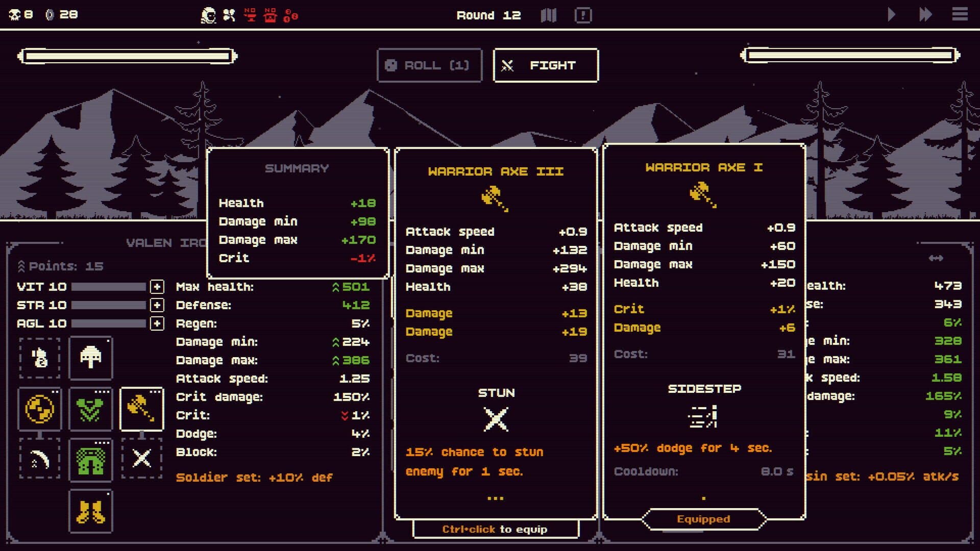Click '+50% dodge for 4 sec.' description
980x551 pixels.
[693, 448]
